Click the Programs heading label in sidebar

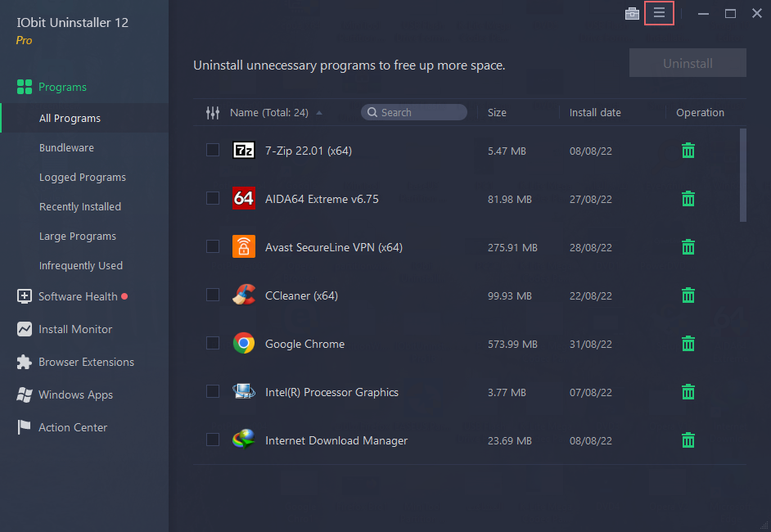coord(62,87)
